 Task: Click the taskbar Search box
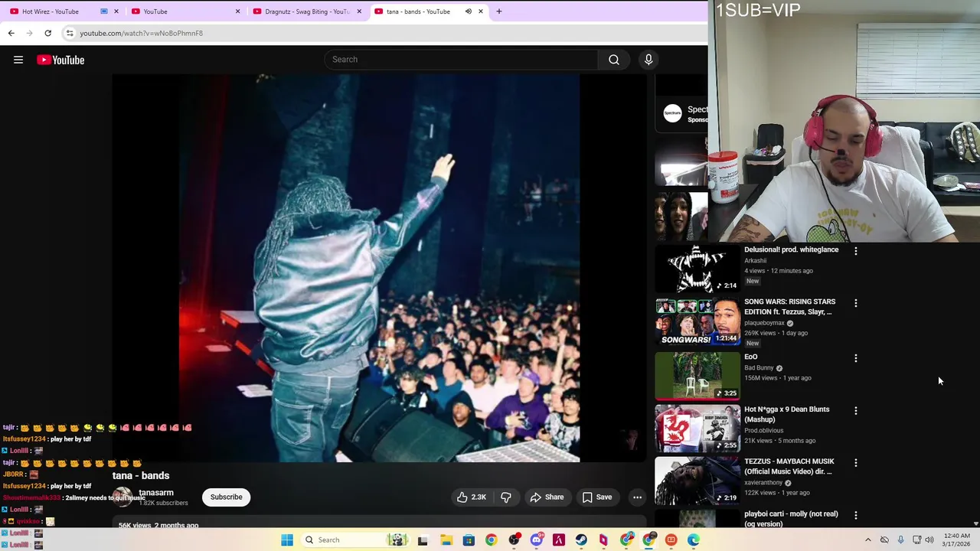(354, 540)
